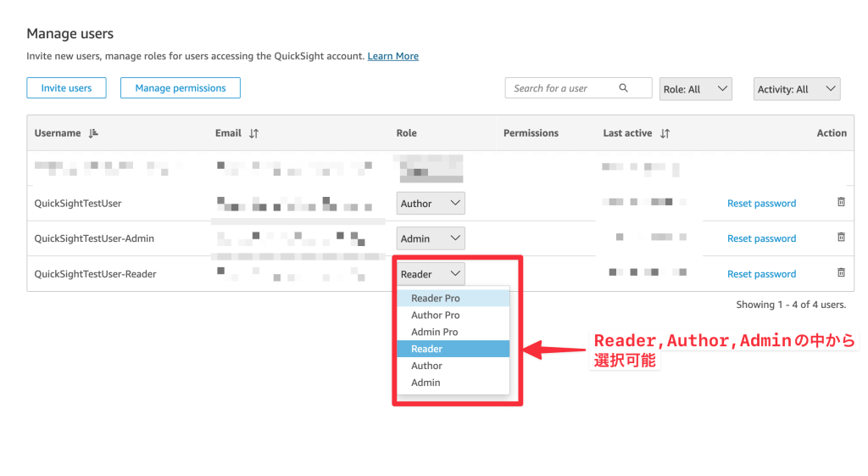This screenshot has width=868, height=476.
Task: Click the Username column header
Action: click(x=58, y=133)
